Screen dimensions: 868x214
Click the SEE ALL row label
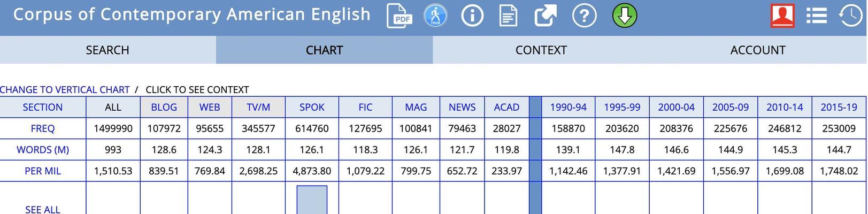point(43,209)
